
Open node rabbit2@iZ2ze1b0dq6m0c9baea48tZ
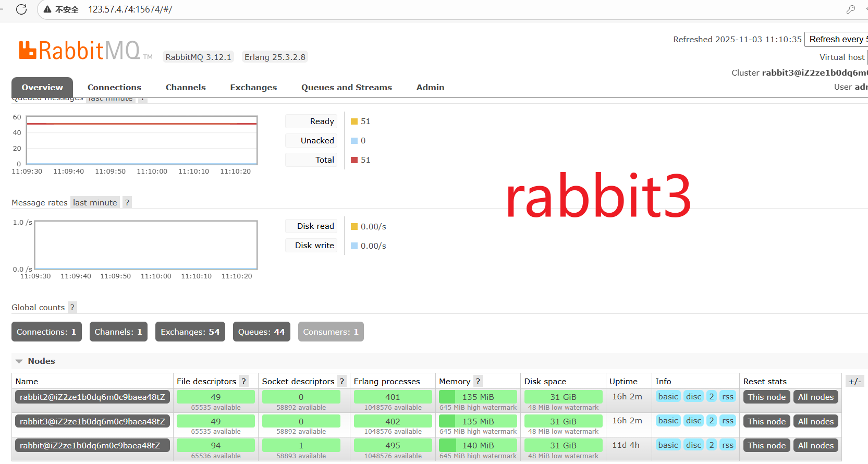click(x=92, y=397)
